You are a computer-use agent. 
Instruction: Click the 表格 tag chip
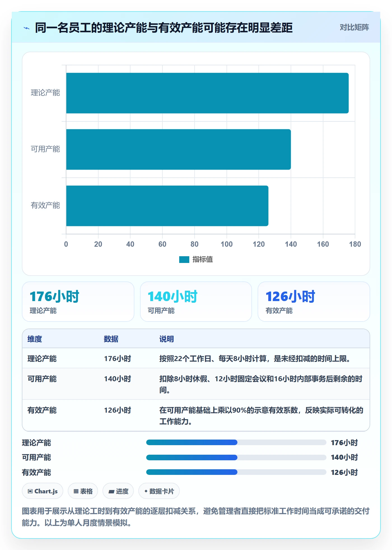[x=83, y=491]
